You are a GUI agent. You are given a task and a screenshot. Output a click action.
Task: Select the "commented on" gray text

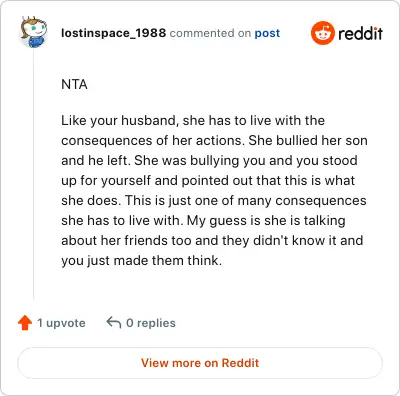(210, 33)
